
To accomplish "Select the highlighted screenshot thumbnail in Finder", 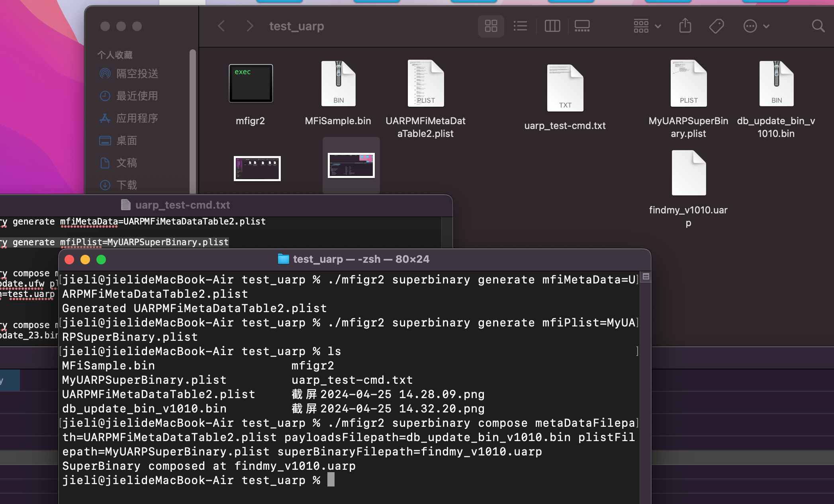I will point(351,165).
